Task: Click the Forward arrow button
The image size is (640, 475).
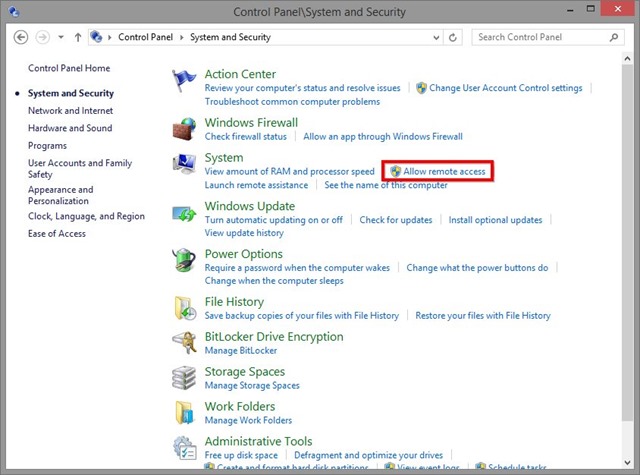Action: (x=42, y=37)
